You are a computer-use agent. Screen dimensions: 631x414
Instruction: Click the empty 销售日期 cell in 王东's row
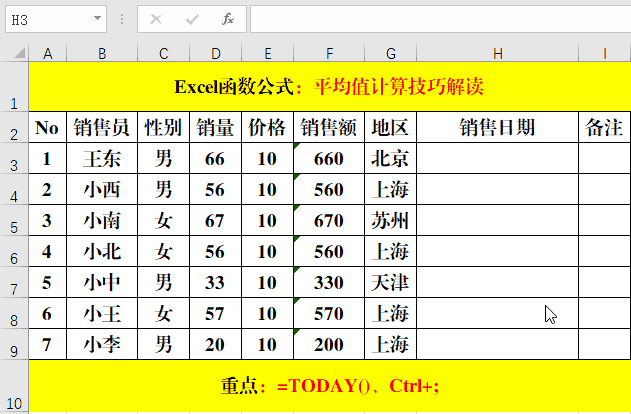tap(498, 158)
